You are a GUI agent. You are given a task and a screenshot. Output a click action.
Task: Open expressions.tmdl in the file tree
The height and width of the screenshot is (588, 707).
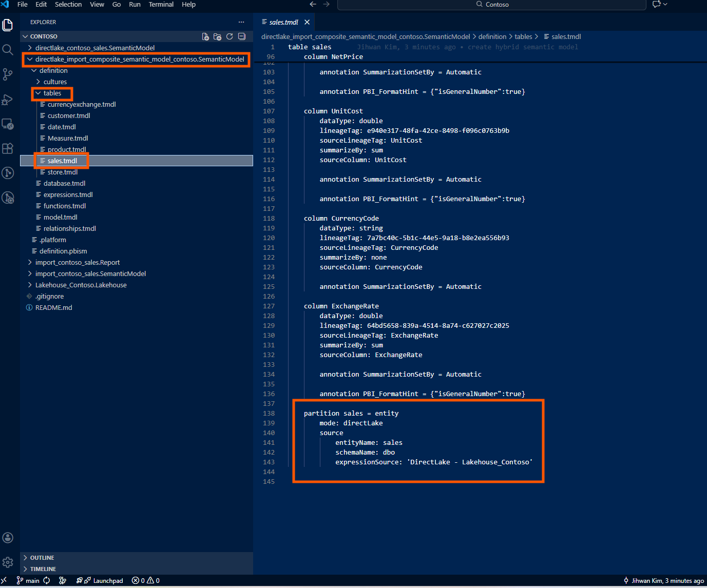[x=137, y=194]
